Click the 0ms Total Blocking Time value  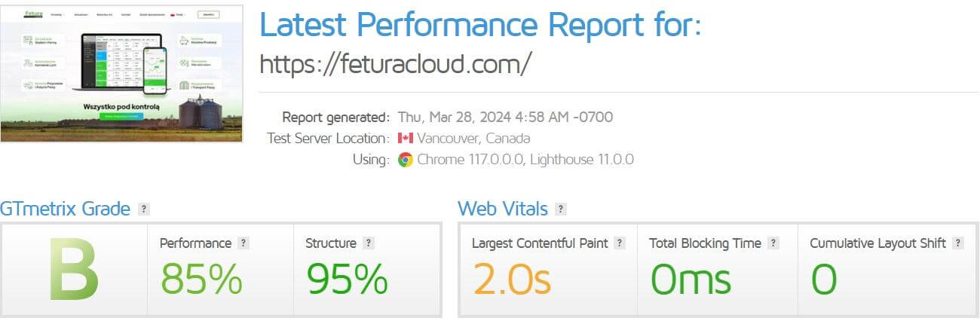691,280
